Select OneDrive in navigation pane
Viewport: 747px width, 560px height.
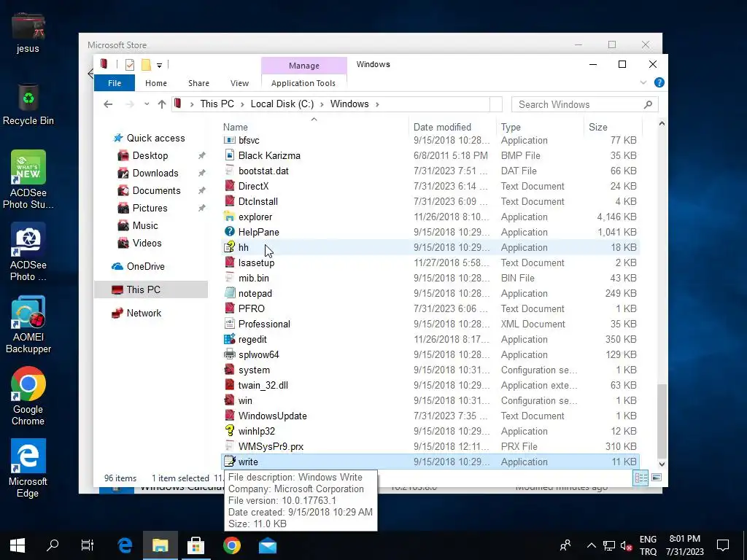145,267
